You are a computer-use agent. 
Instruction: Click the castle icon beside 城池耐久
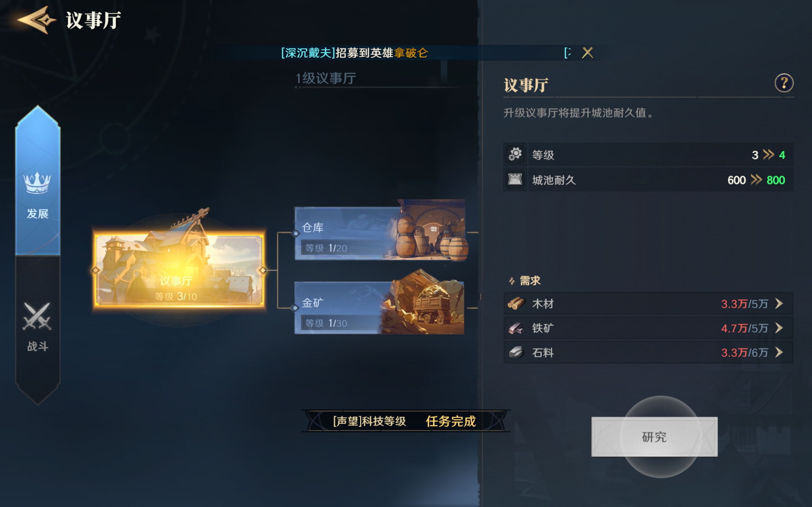point(515,180)
